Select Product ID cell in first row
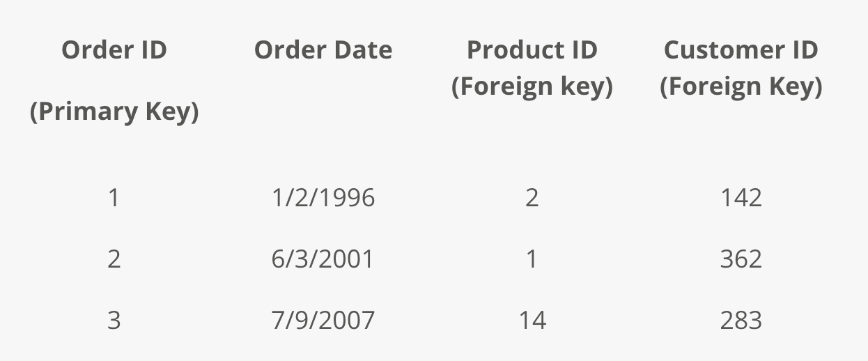The image size is (868, 361). 532,199
